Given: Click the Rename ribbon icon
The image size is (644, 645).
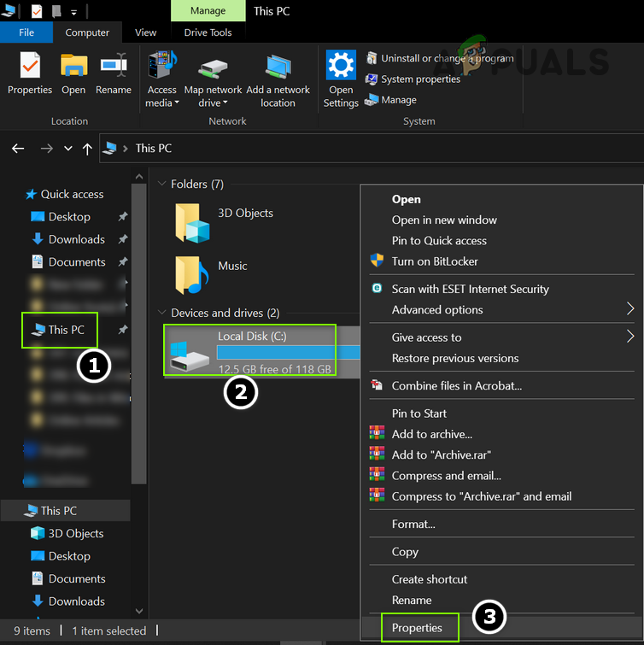Looking at the screenshot, I should point(113,67).
